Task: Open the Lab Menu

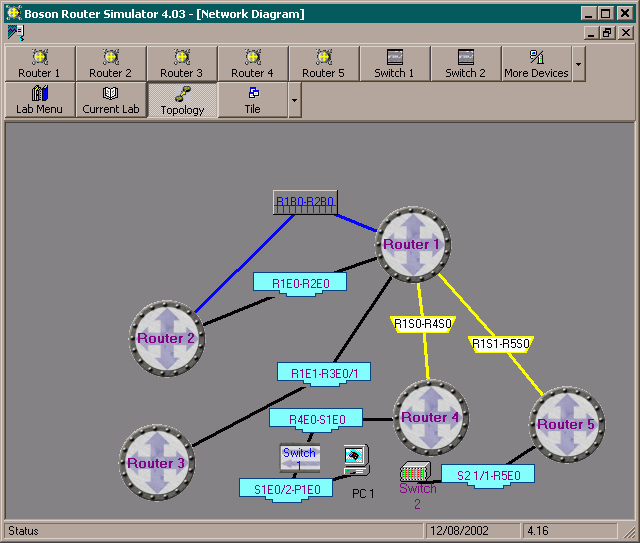Action: 40,100
